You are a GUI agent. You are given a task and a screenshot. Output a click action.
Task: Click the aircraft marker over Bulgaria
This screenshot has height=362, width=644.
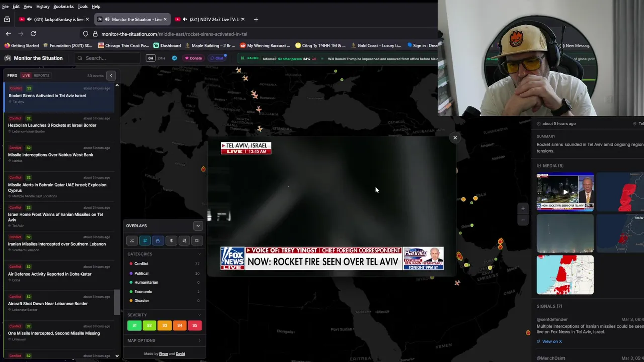[259, 109]
